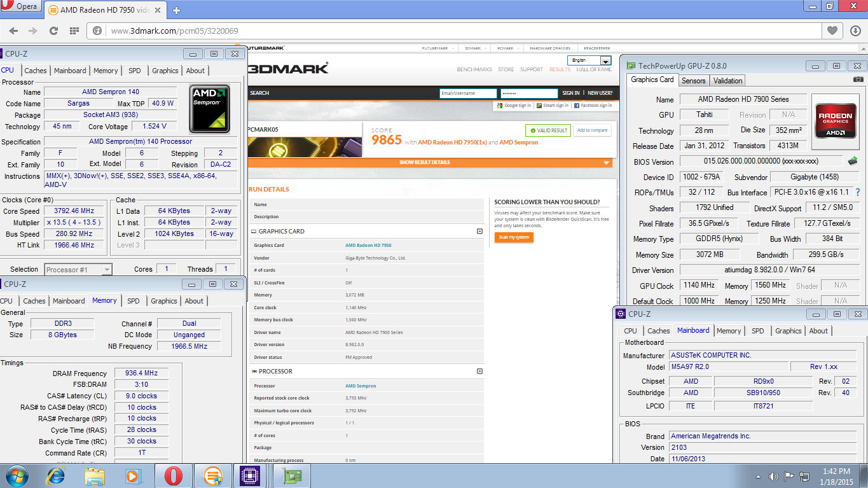
Task: Open About tab in the Memory CPU-Z window
Action: (195, 301)
